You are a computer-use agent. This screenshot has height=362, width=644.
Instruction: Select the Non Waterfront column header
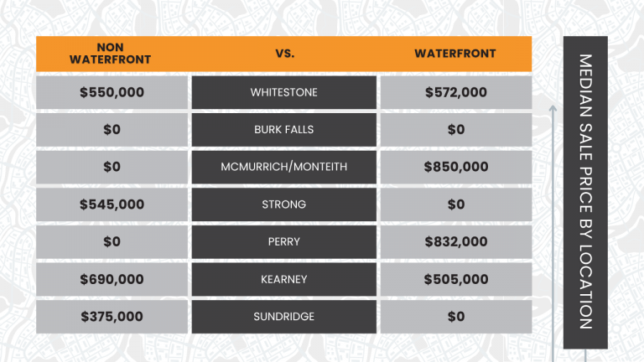(112, 54)
